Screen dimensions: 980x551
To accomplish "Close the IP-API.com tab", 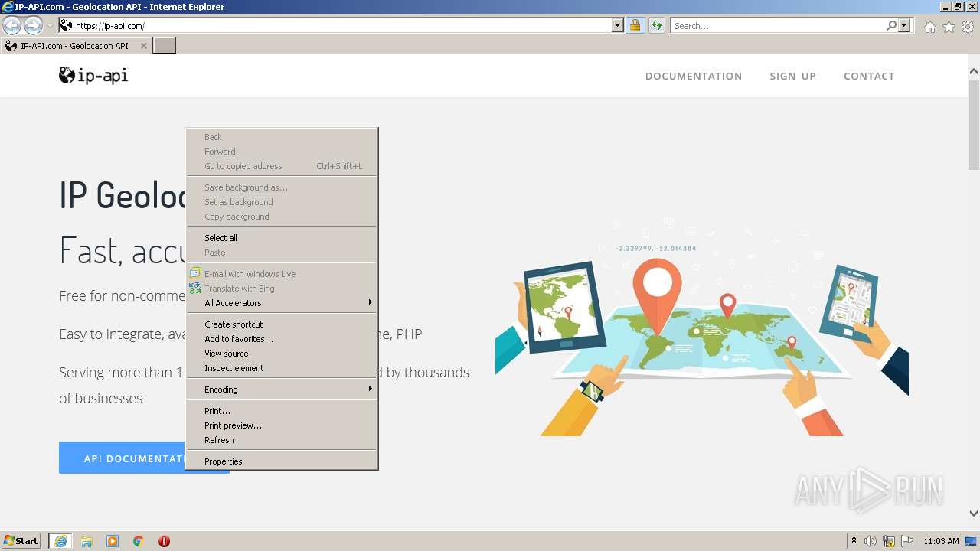I will (143, 46).
